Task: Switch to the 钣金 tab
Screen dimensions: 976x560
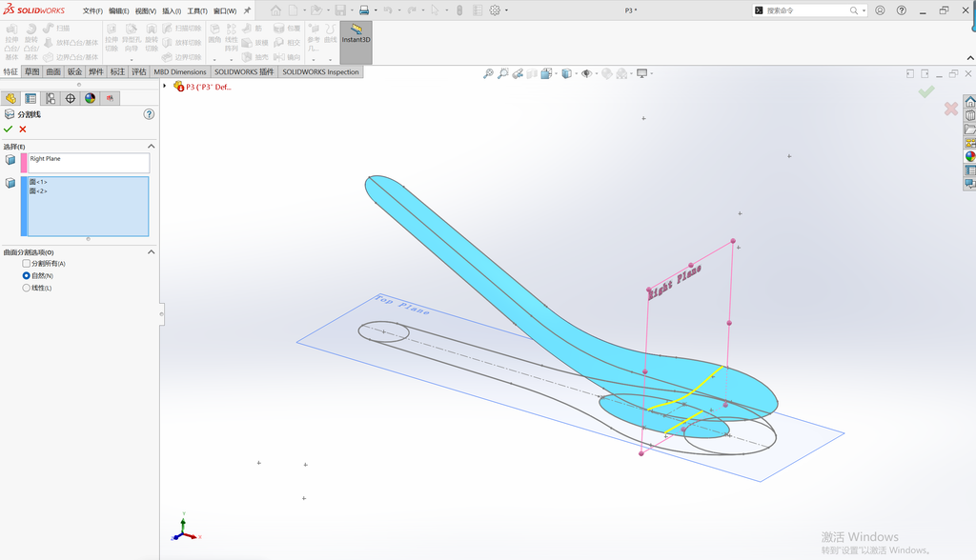Action: coord(74,71)
